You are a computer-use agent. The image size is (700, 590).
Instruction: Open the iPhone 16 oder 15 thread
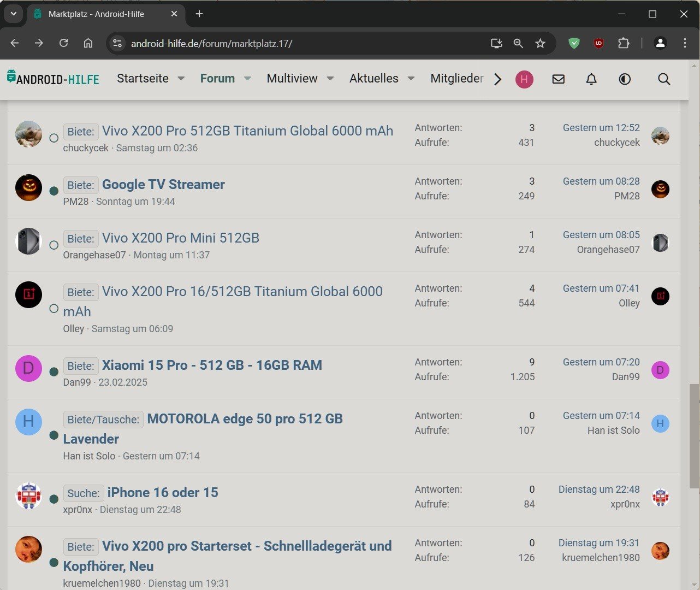[x=163, y=492]
